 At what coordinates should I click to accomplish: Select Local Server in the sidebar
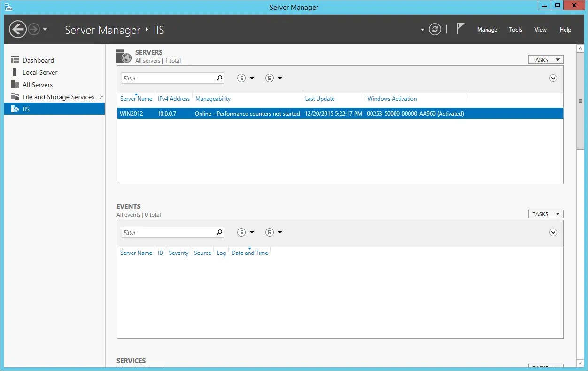click(x=40, y=72)
